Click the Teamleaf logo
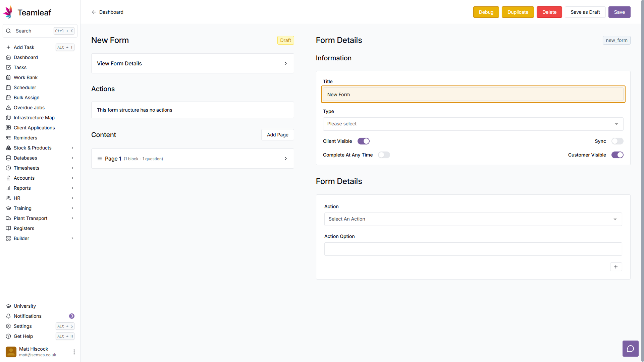The image size is (644, 362). click(8, 12)
